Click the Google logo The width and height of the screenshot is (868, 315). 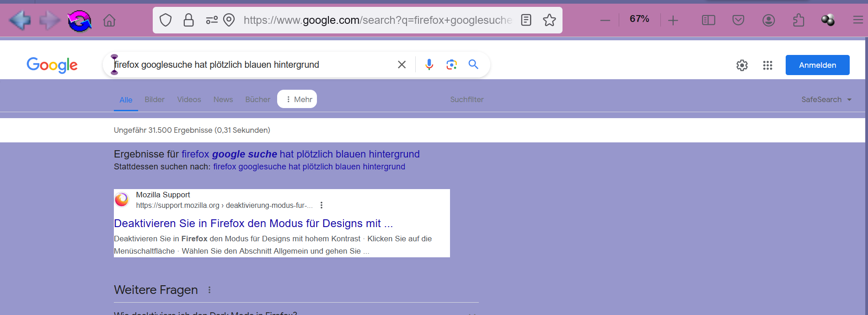(x=52, y=65)
